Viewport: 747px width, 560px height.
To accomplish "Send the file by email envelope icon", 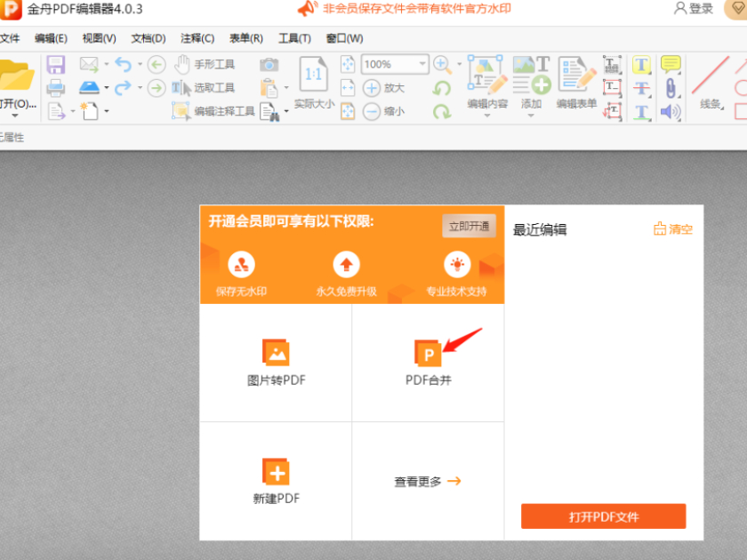I will coord(89,64).
